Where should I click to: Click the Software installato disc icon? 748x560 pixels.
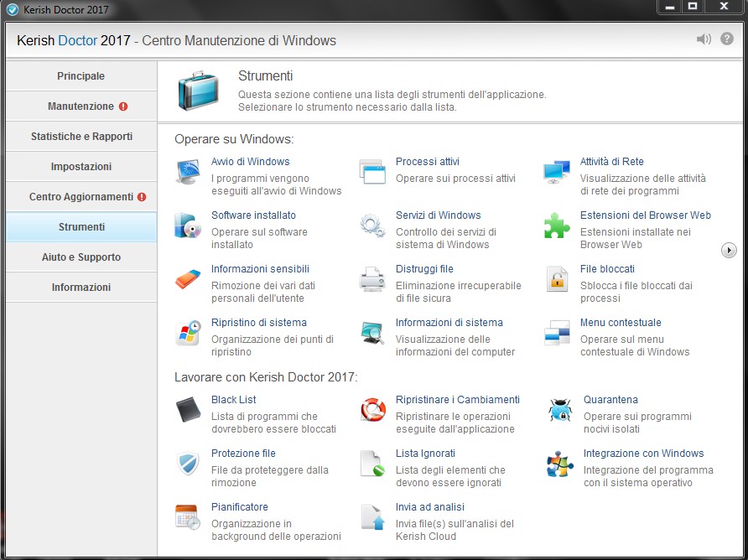click(188, 226)
